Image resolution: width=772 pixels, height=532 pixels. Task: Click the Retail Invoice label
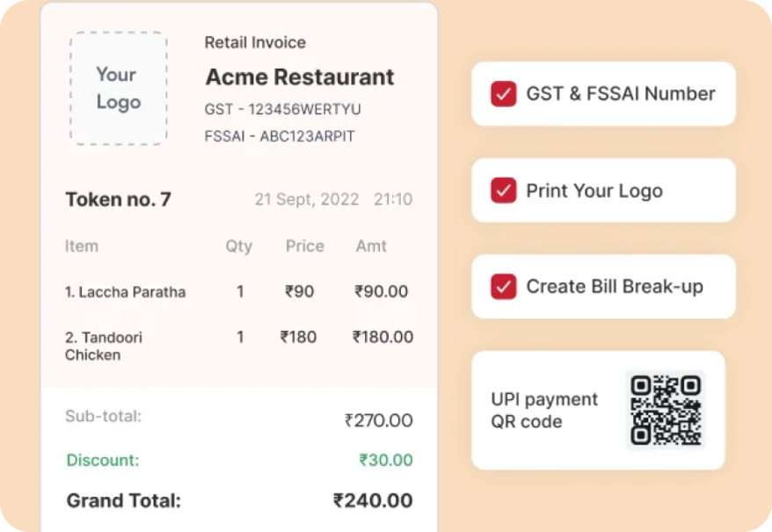(255, 42)
